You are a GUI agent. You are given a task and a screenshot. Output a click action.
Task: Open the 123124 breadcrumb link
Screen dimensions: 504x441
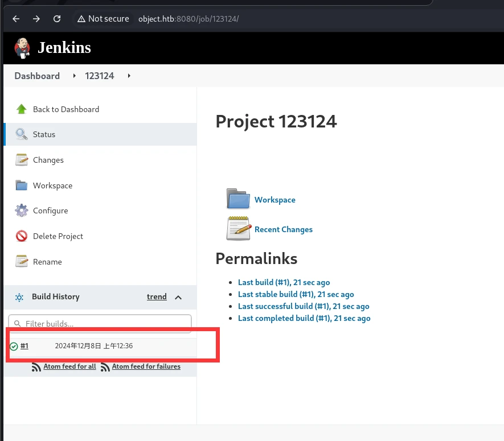[99, 76]
